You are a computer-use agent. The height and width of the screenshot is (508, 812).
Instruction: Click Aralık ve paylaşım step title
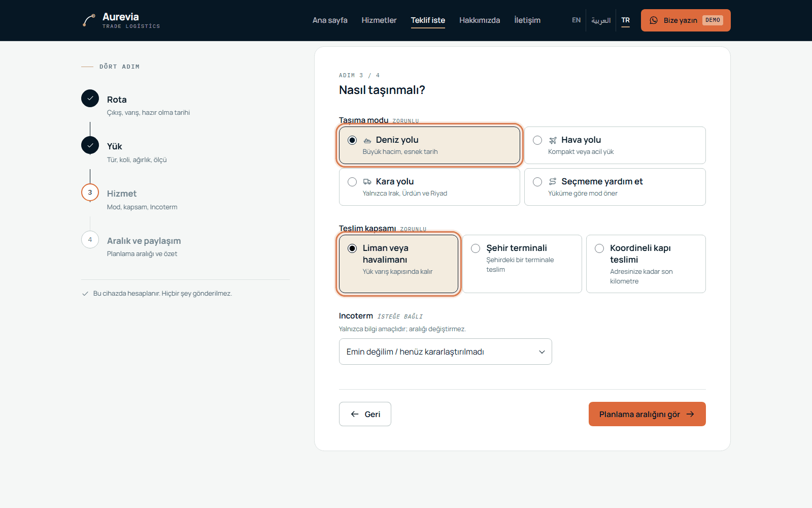point(144,241)
